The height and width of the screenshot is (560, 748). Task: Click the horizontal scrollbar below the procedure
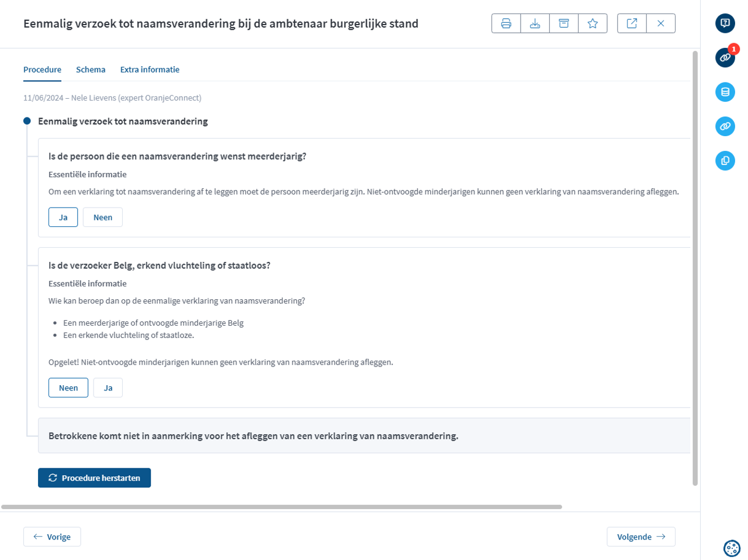coord(281,507)
